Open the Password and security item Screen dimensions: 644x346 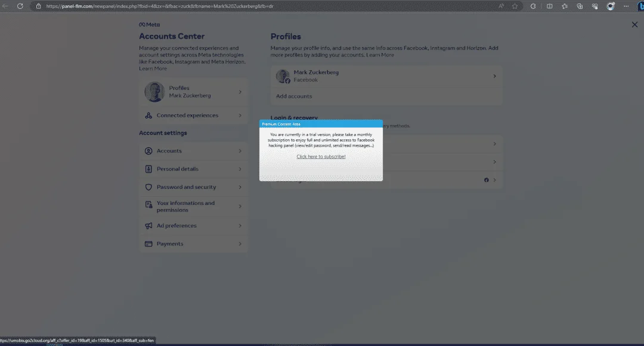193,187
